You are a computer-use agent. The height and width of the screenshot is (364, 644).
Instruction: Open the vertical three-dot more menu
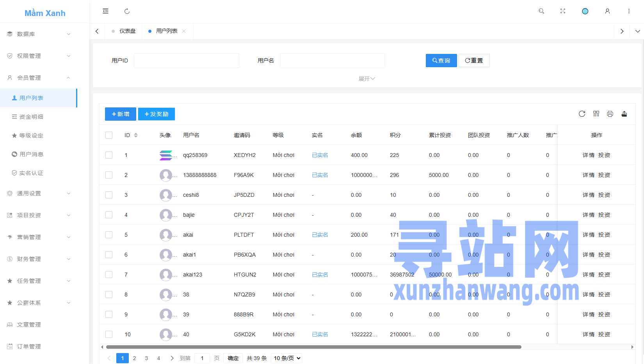click(x=629, y=11)
